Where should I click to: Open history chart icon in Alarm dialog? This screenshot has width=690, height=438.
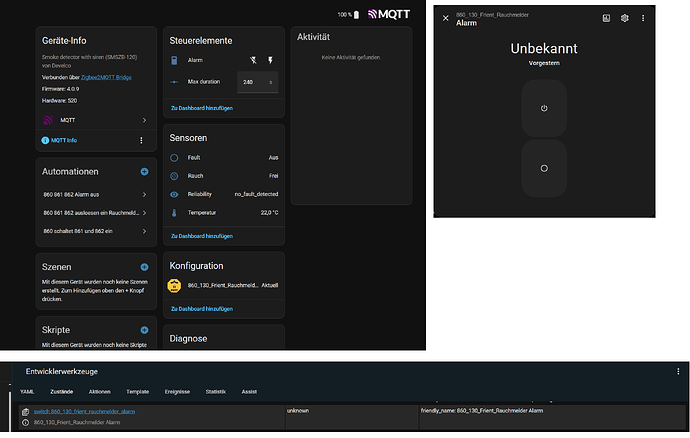[x=606, y=18]
